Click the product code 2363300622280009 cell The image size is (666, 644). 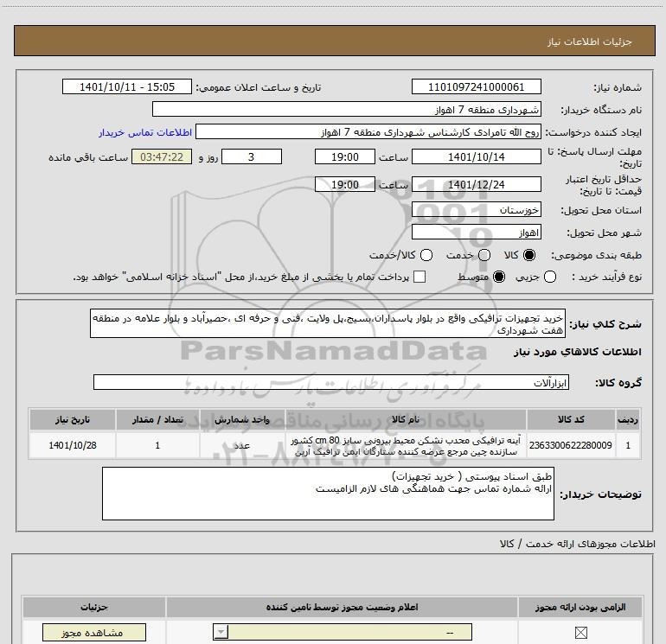pos(571,445)
